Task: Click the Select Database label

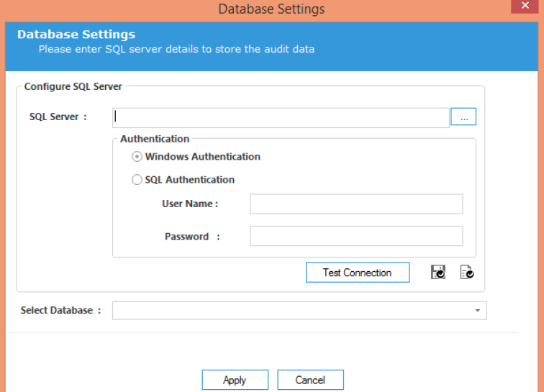Action: (x=60, y=310)
